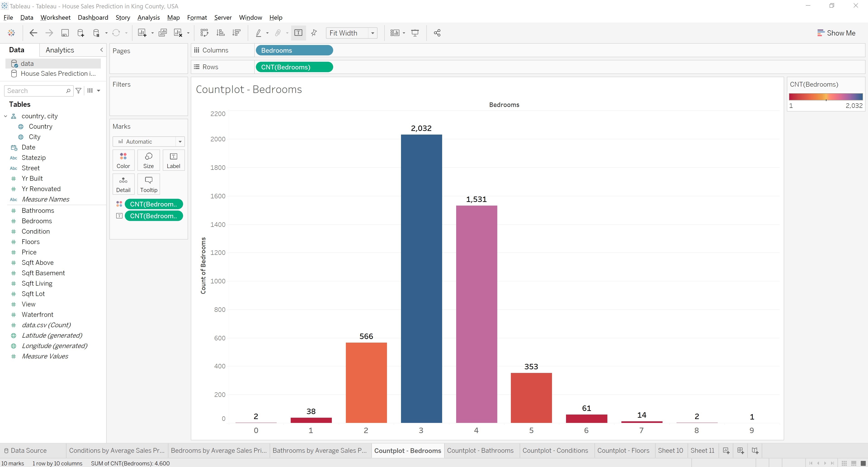The image size is (868, 467).
Task: Open the Detail marks card
Action: coord(123,184)
